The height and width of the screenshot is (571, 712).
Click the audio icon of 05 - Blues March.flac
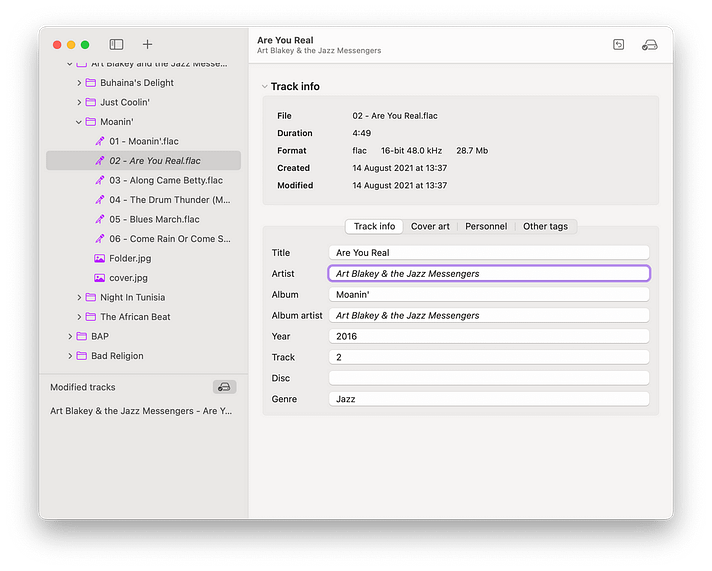pos(99,219)
